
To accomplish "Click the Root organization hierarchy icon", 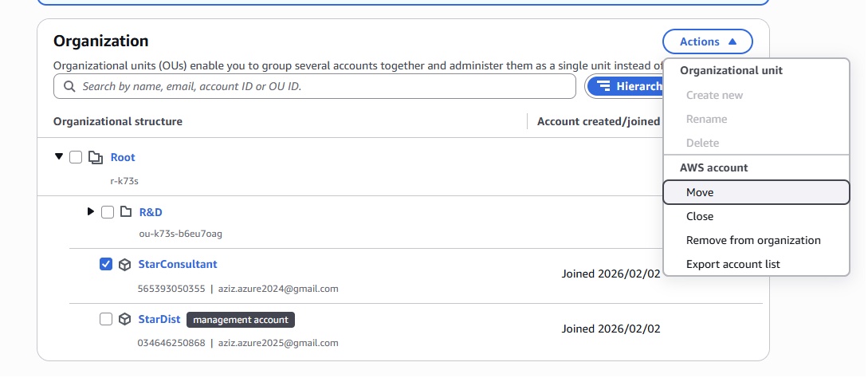I will [96, 158].
